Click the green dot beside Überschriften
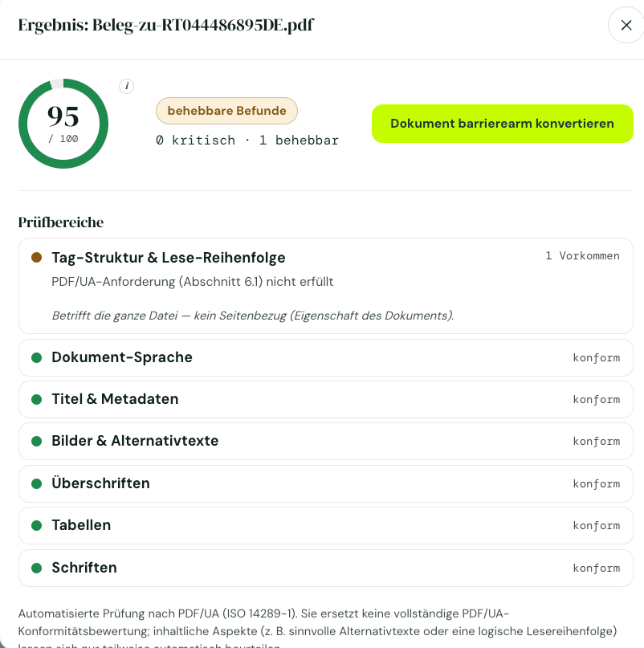The width and height of the screenshot is (644, 648). pos(36,483)
